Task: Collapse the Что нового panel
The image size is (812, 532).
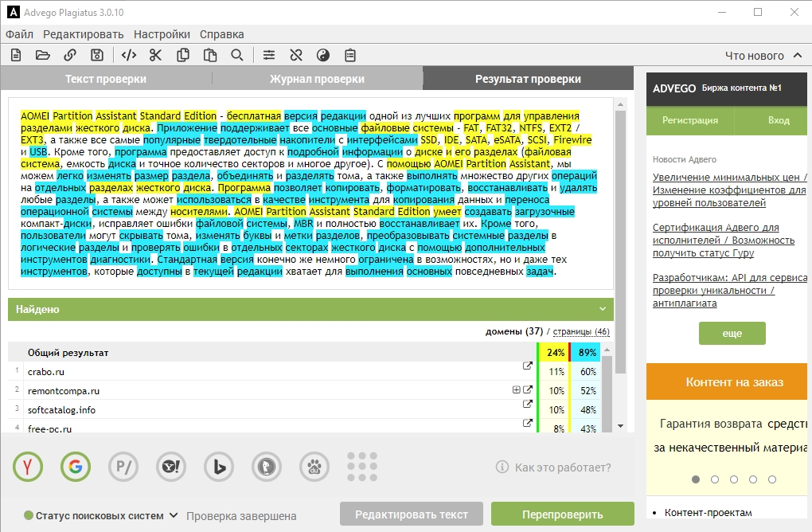Action: coord(798,56)
